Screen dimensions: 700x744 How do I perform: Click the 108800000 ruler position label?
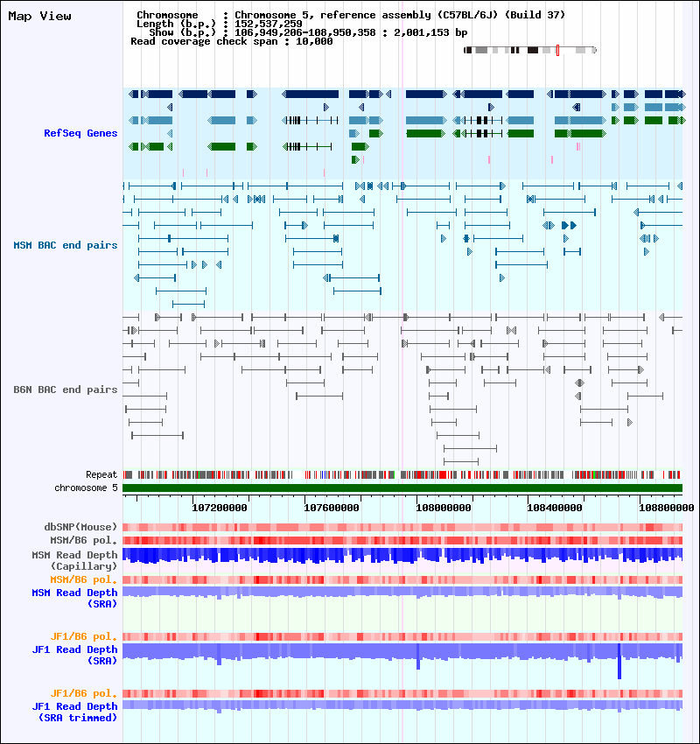(x=667, y=509)
